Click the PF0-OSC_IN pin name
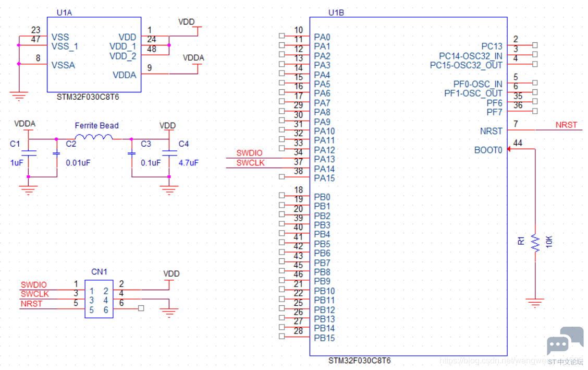This screenshot has width=588, height=370. tap(477, 84)
